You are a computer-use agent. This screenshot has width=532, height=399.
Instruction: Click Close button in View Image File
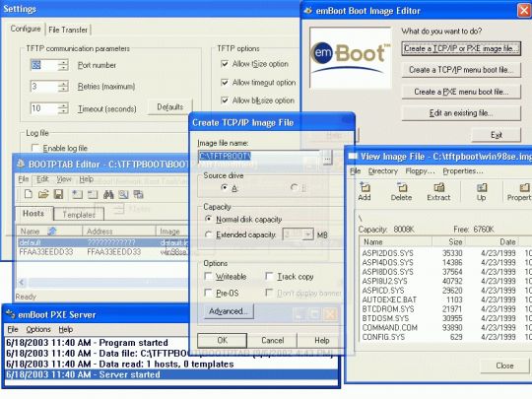pos(504,366)
